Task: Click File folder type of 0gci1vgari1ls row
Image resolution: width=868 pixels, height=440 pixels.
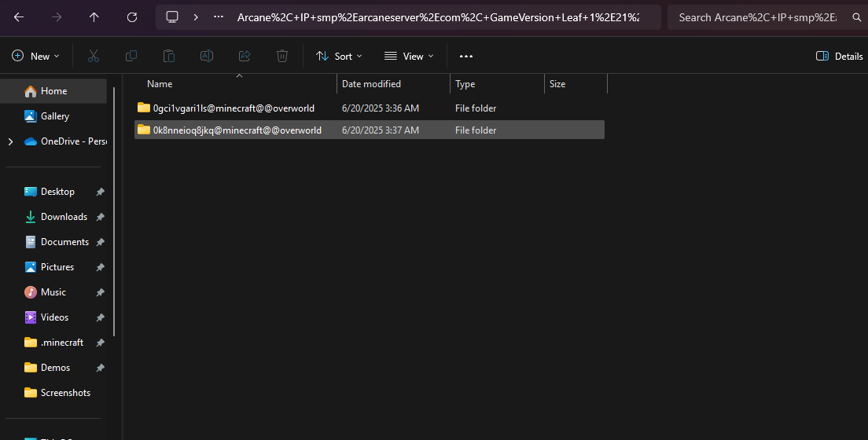Action: coord(476,108)
